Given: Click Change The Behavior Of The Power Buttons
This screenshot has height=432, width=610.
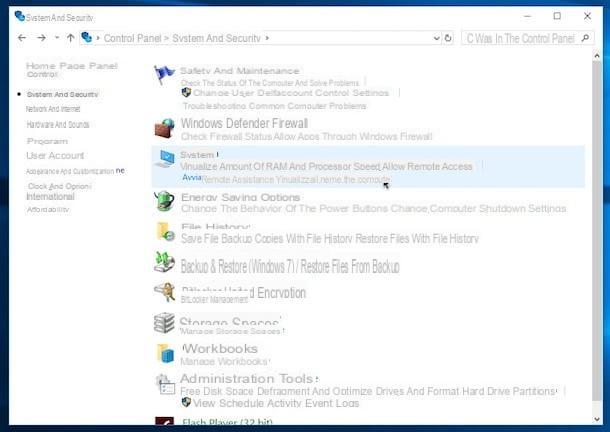Looking at the screenshot, I should pyautogui.click(x=285, y=209).
